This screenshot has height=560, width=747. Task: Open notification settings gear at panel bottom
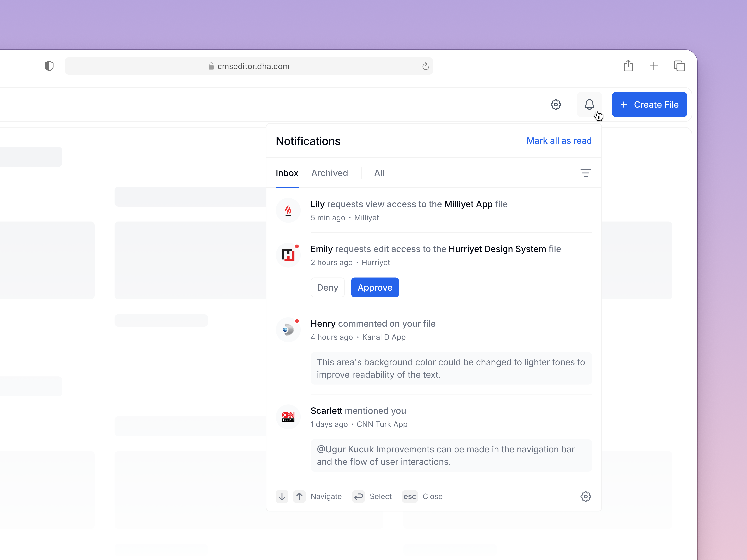(x=586, y=496)
